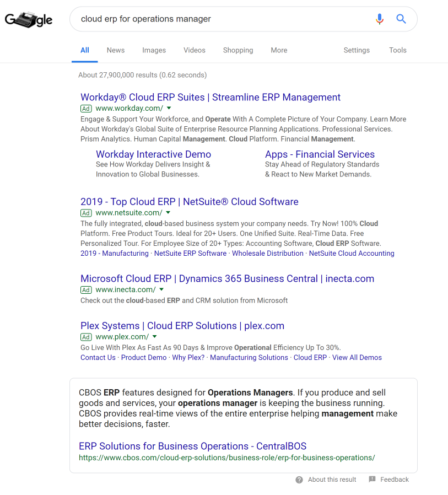Activate voice search microphone icon
The width and height of the screenshot is (448, 495).
[x=379, y=19]
